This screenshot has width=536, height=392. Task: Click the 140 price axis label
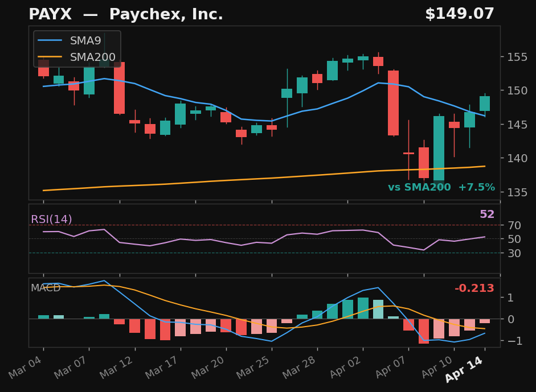pyautogui.click(x=517, y=158)
